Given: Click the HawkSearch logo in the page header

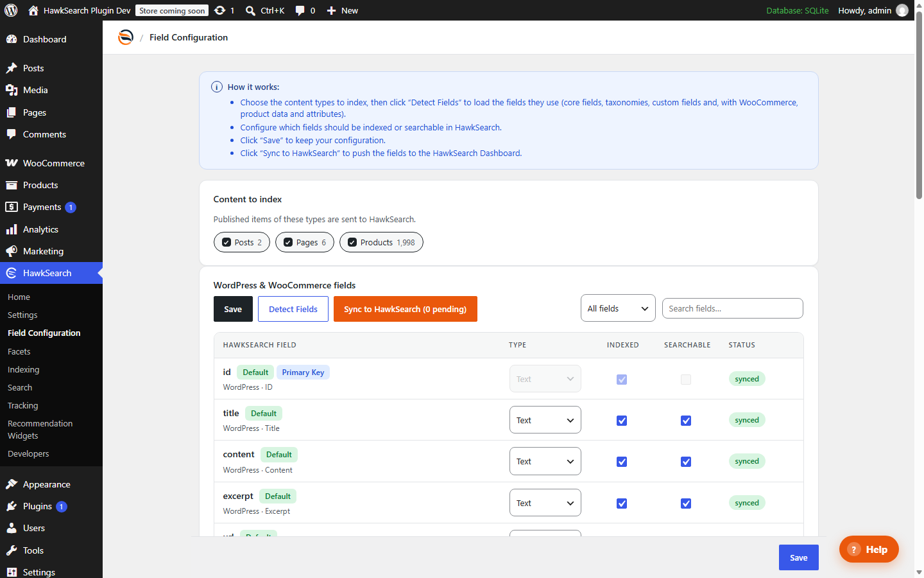Looking at the screenshot, I should click(x=126, y=37).
